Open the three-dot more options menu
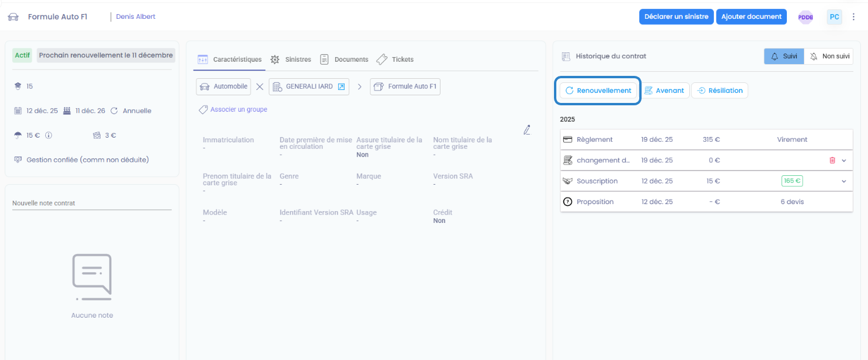 854,17
